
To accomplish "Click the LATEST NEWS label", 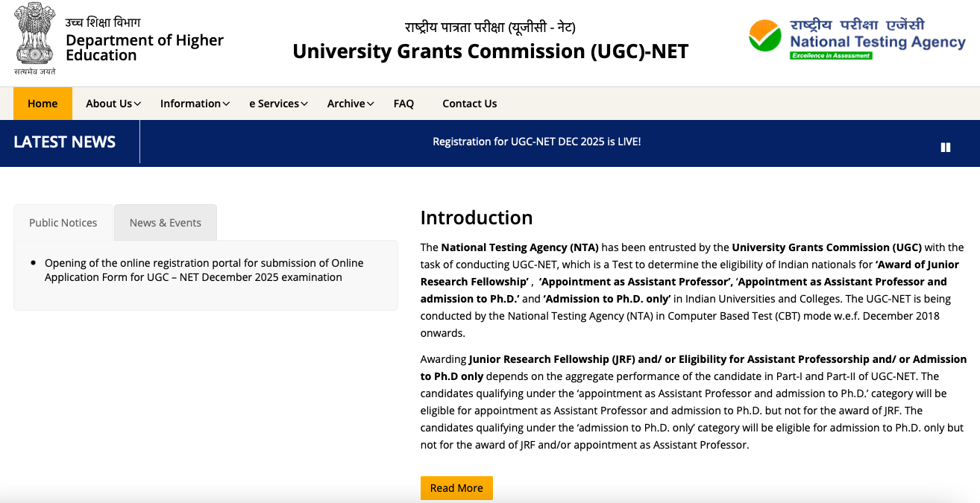I will pyautogui.click(x=65, y=142).
